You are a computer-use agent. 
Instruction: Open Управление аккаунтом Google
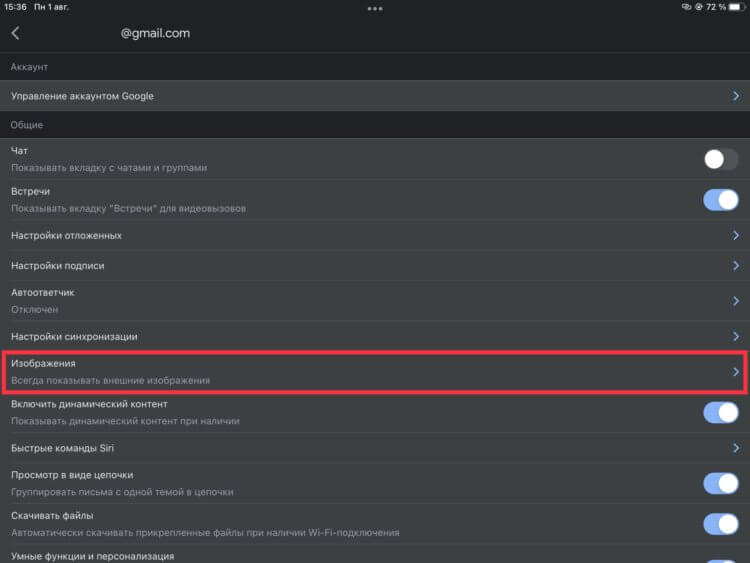point(375,96)
